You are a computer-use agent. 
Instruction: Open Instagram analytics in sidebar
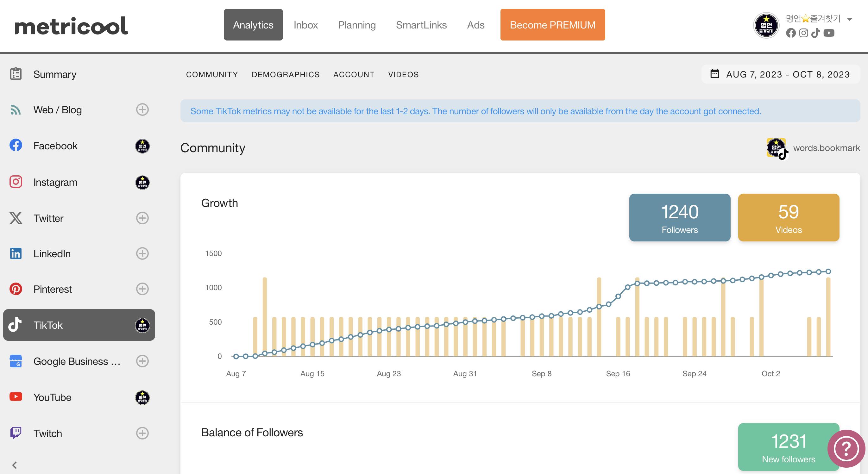pos(55,182)
